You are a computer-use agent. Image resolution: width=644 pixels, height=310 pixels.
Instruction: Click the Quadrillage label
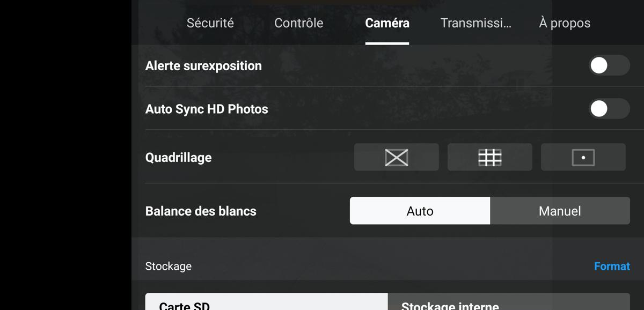tap(178, 158)
